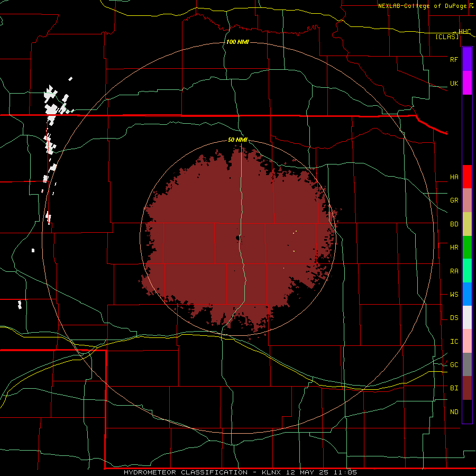Image resolution: width=476 pixels, height=476 pixels.
Task: Click the RA legend label
Action: (454, 271)
